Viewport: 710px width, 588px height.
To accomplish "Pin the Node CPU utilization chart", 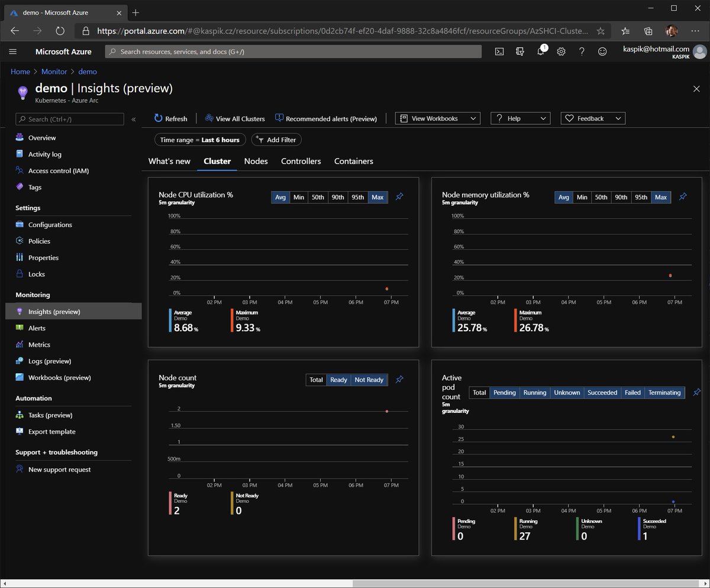I will [x=399, y=197].
